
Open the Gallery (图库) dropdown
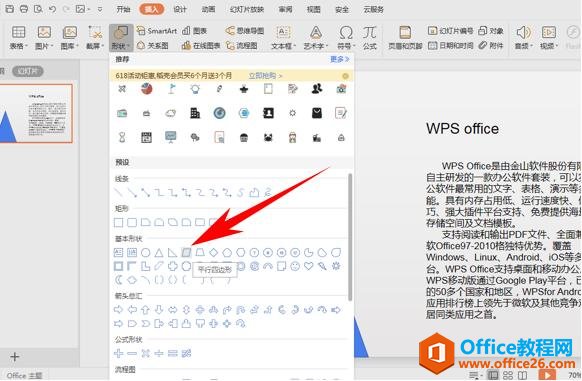69,38
